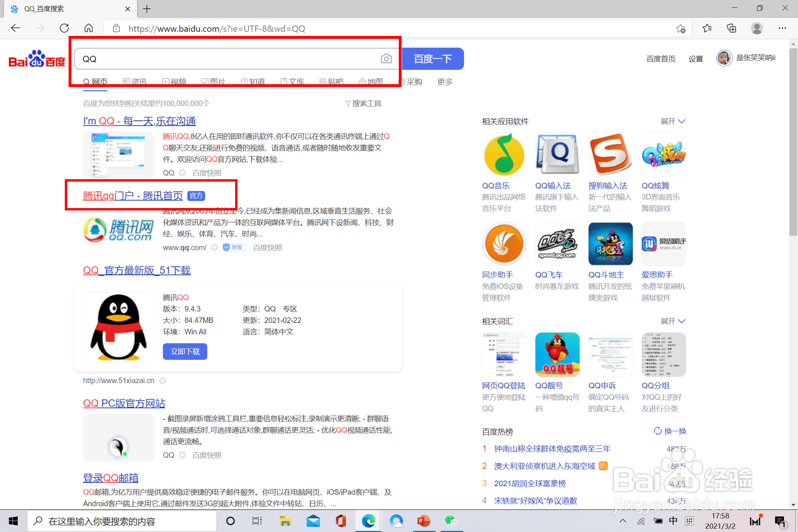Viewport: 798px width, 532px height.
Task: Open the QQ_官方最新版_51下载 result
Action: 137,270
